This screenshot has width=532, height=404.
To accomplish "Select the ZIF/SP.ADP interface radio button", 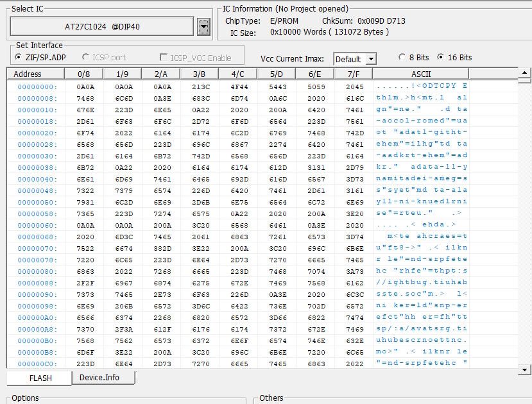I will coord(41,58).
